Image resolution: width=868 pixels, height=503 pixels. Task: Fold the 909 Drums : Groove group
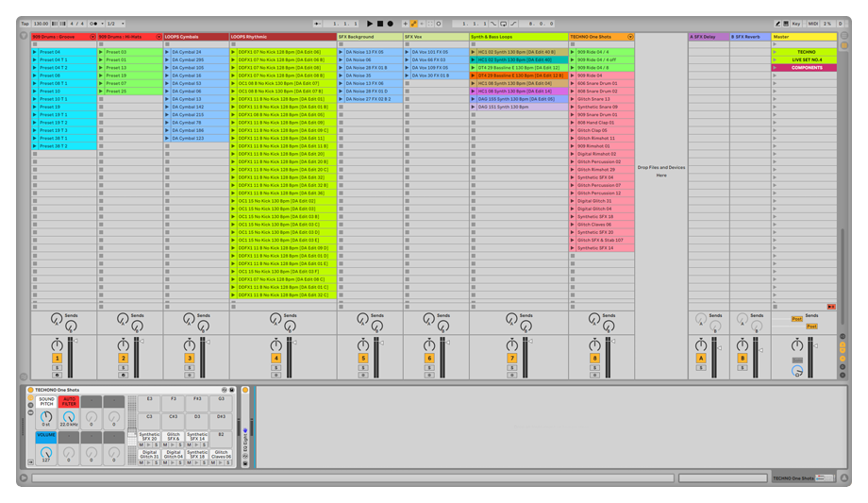[92, 37]
